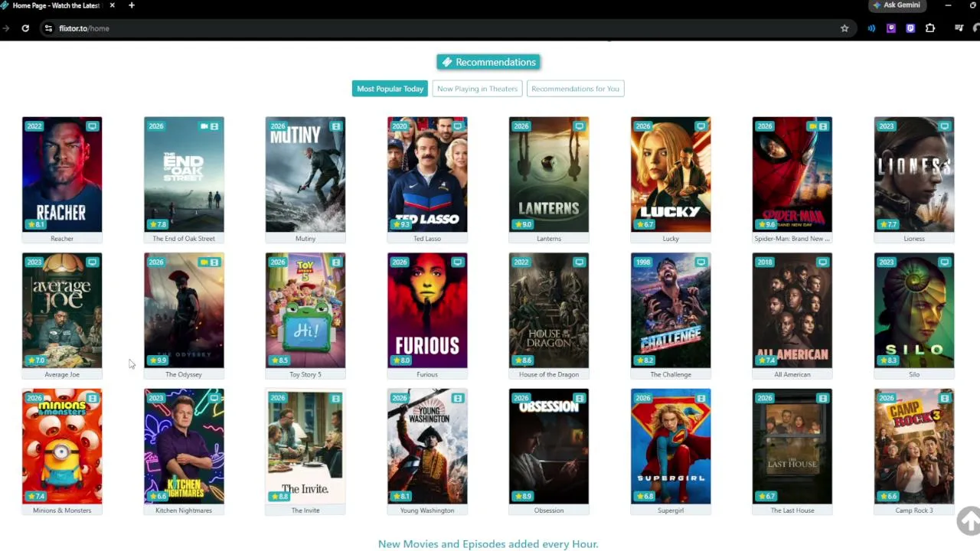Click the TV icon on Lanterns poster
This screenshot has width=980, height=551.
click(x=579, y=126)
